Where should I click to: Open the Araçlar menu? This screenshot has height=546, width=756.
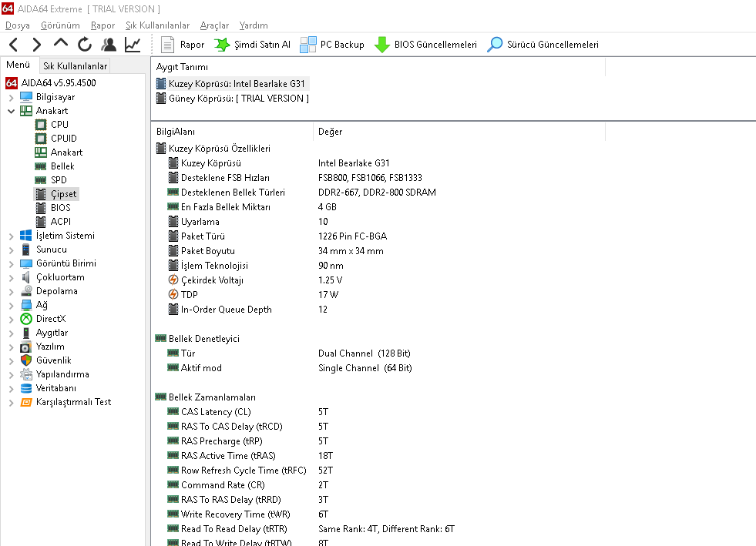[x=214, y=25]
